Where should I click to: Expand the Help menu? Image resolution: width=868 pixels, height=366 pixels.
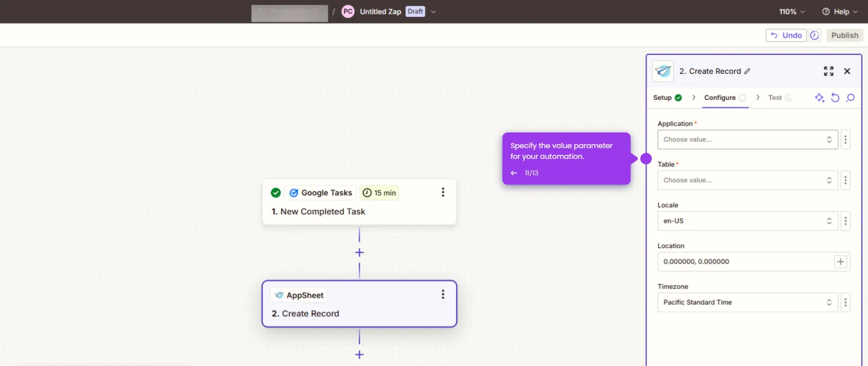click(840, 11)
